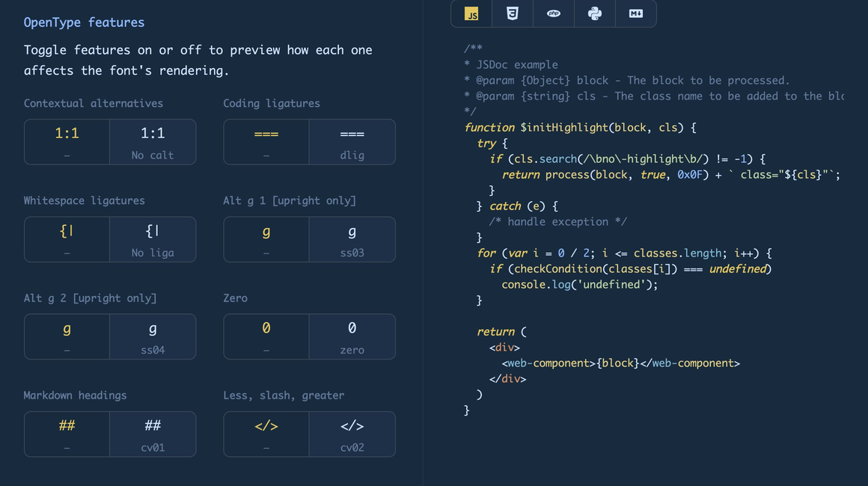Click the Less, slash, greater label
Viewport: 868px width, 486px height.
(x=284, y=396)
